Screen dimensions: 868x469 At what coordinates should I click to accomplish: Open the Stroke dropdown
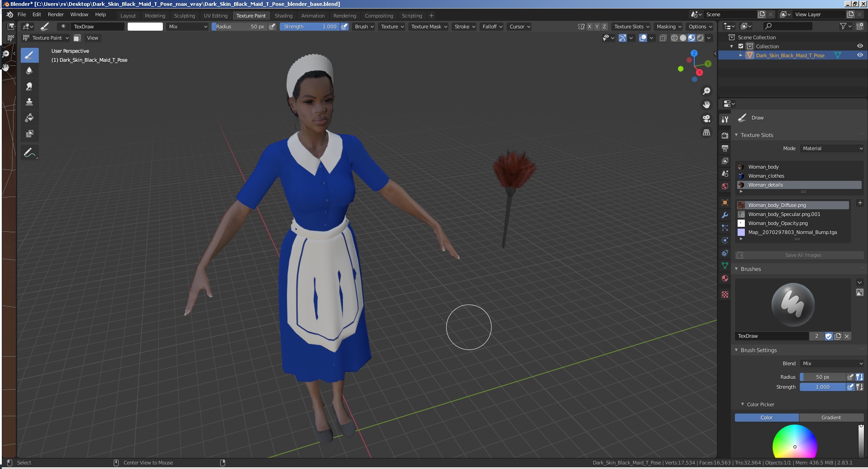pyautogui.click(x=465, y=27)
